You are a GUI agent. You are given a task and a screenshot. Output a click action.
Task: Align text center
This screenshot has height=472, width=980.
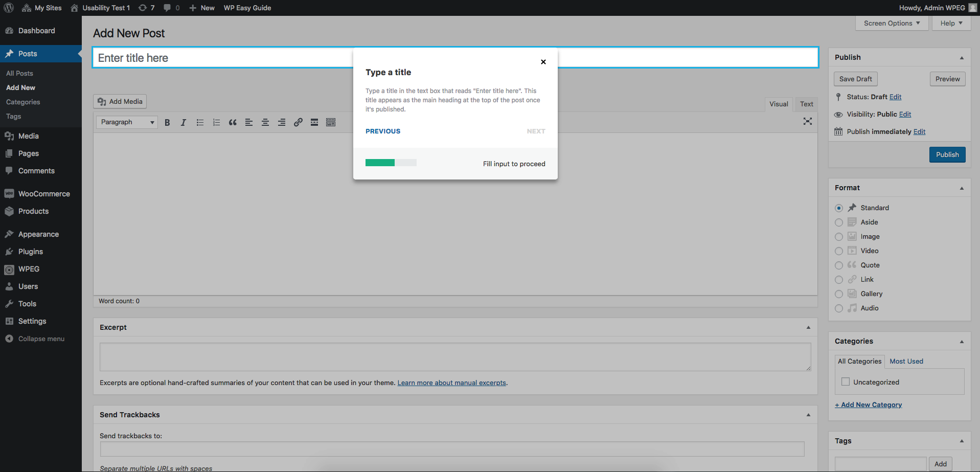(265, 122)
